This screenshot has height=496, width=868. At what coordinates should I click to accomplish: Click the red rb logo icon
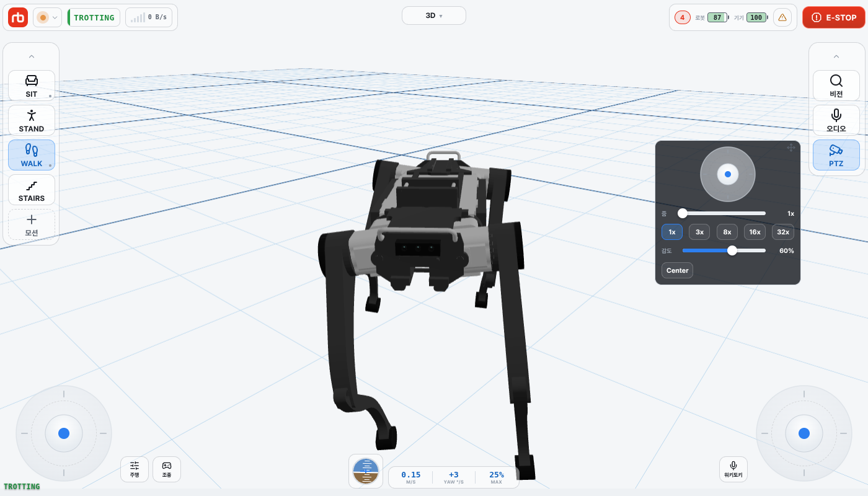click(18, 17)
